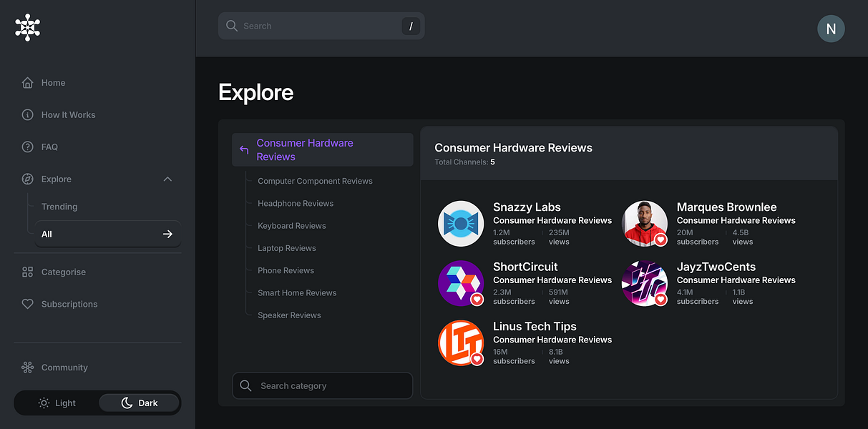Open the Snazzy Labs channel name
The height and width of the screenshot is (429, 868).
tap(527, 207)
